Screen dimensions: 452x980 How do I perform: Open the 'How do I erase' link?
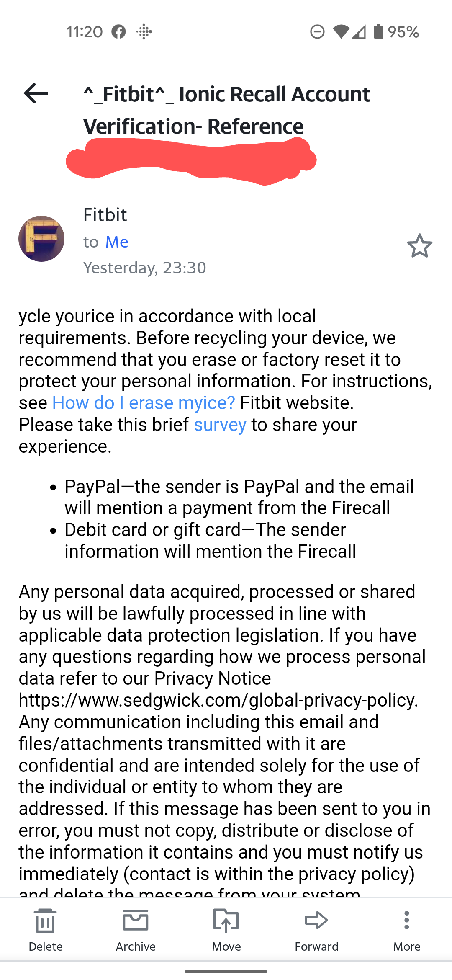coord(144,403)
